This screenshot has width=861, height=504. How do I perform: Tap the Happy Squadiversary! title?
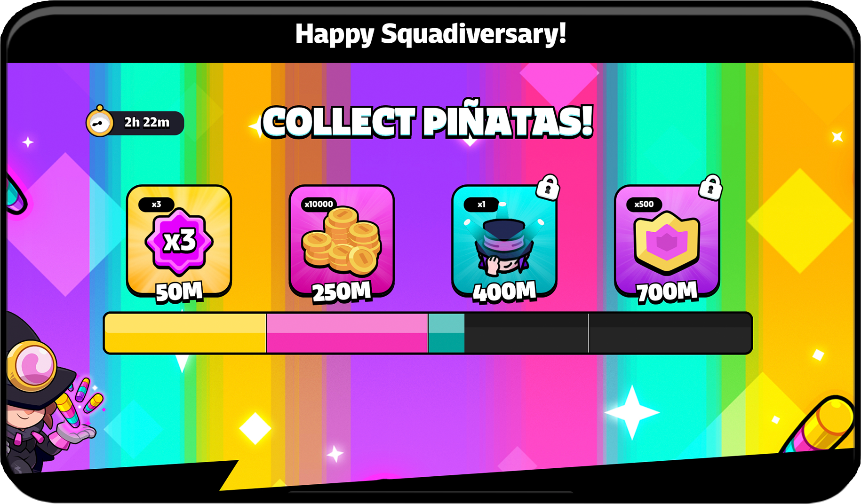pyautogui.click(x=430, y=34)
